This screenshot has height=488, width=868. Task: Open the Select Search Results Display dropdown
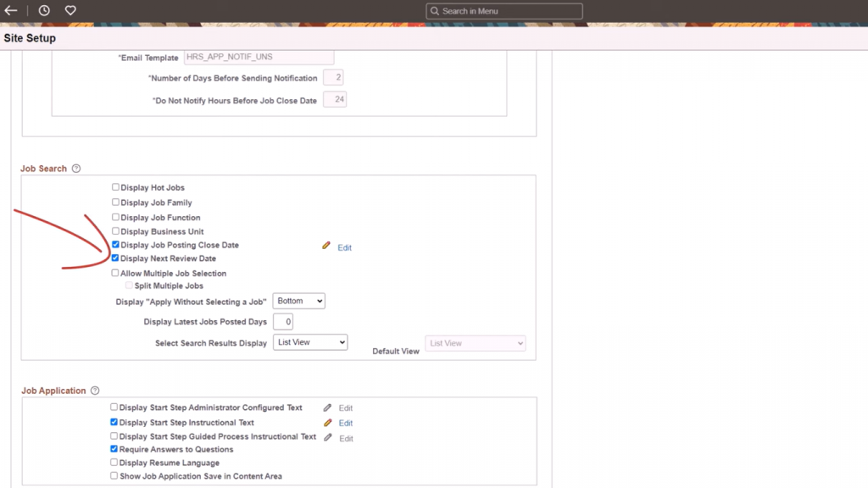click(x=310, y=341)
